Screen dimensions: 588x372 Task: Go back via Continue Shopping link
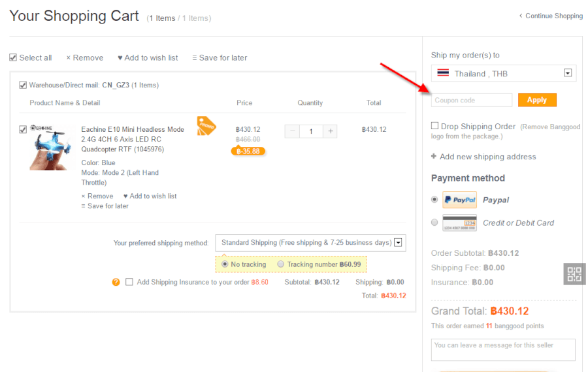(x=553, y=16)
